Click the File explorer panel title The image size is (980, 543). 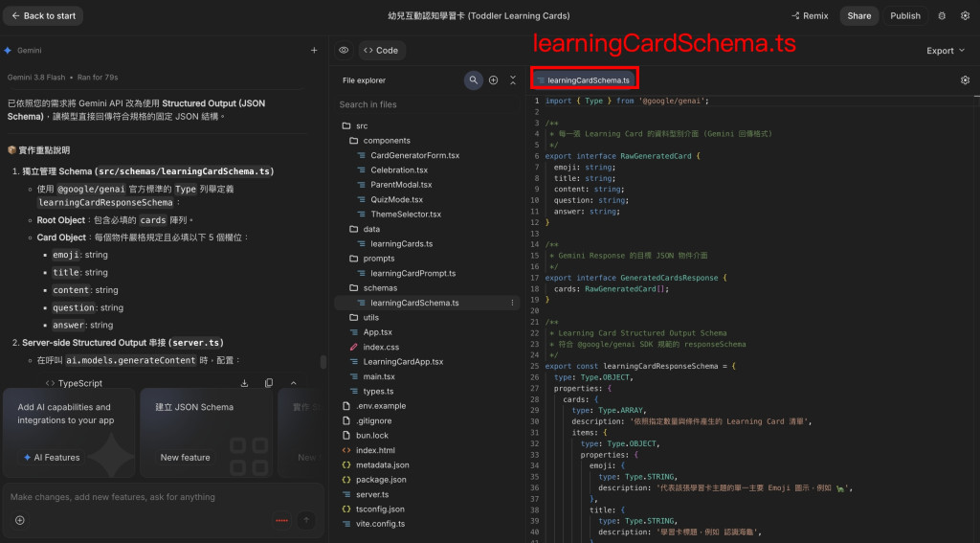364,80
